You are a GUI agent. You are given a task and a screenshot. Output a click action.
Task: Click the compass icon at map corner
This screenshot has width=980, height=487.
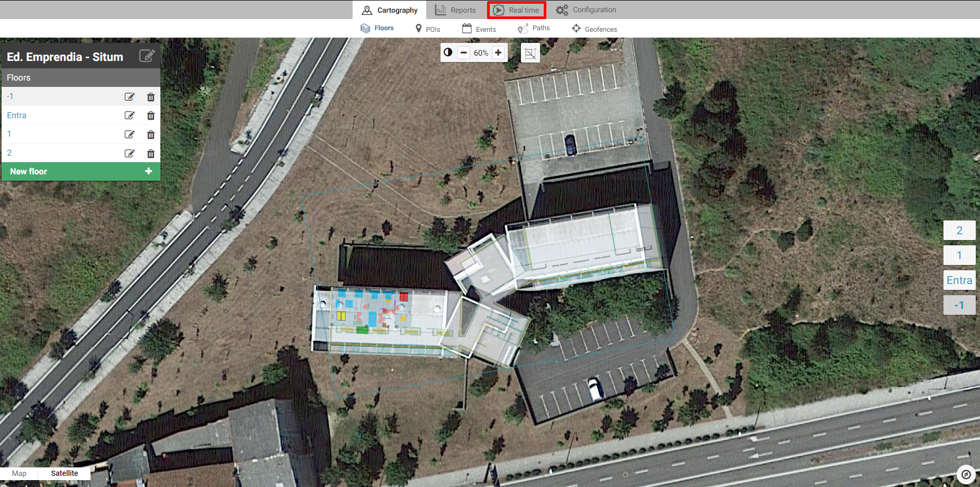click(x=966, y=474)
